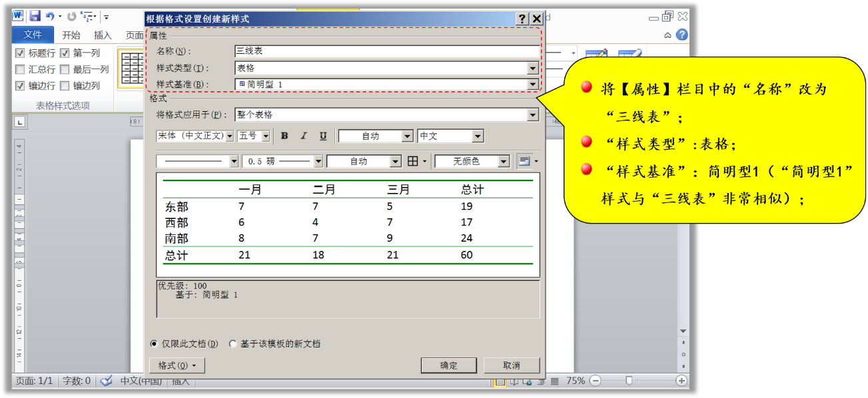Open the undo history dropdown arrow
The height and width of the screenshot is (398, 868).
click(59, 16)
